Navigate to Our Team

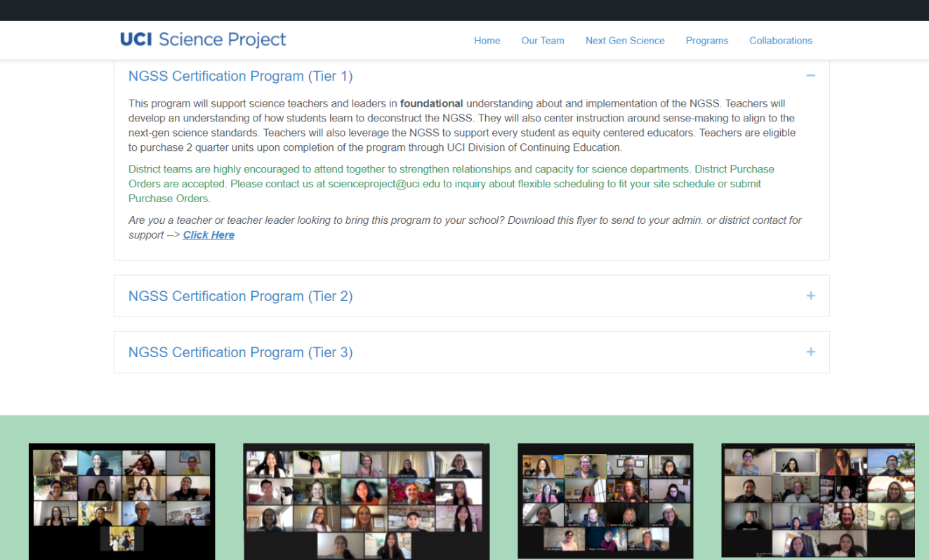542,40
